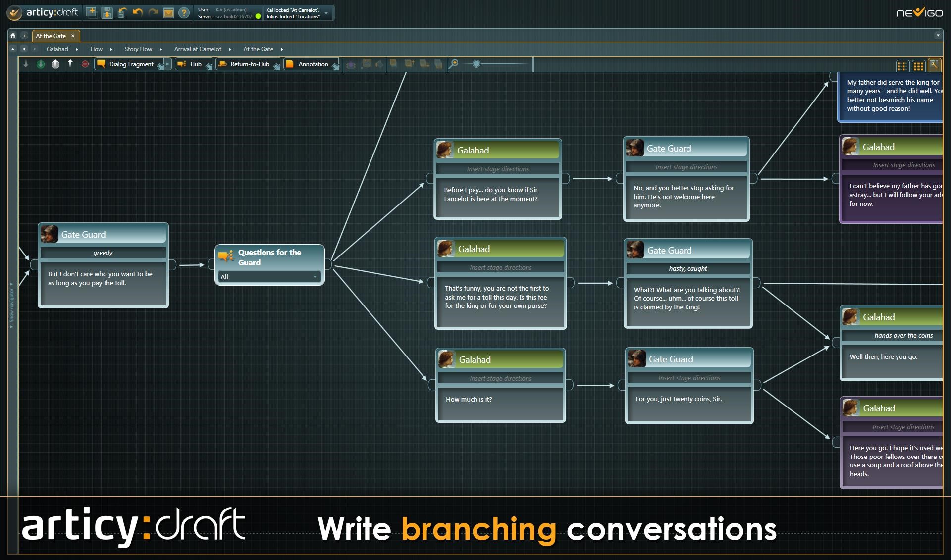The width and height of the screenshot is (951, 560).
Task: Click the red remove circle icon
Action: (x=85, y=64)
